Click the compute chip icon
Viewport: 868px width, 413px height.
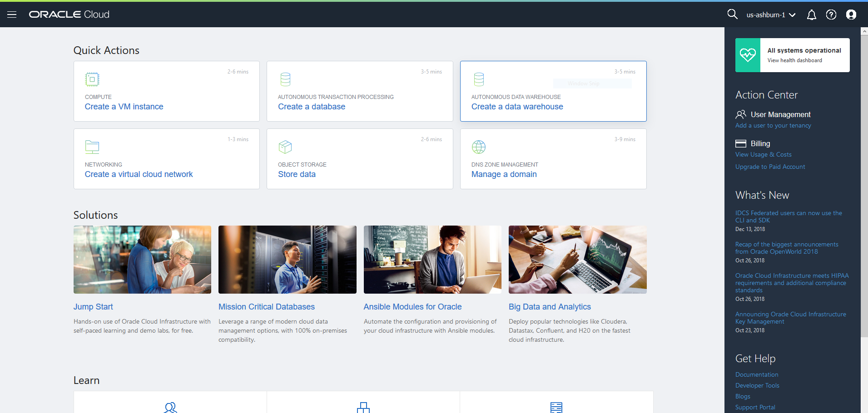point(92,79)
